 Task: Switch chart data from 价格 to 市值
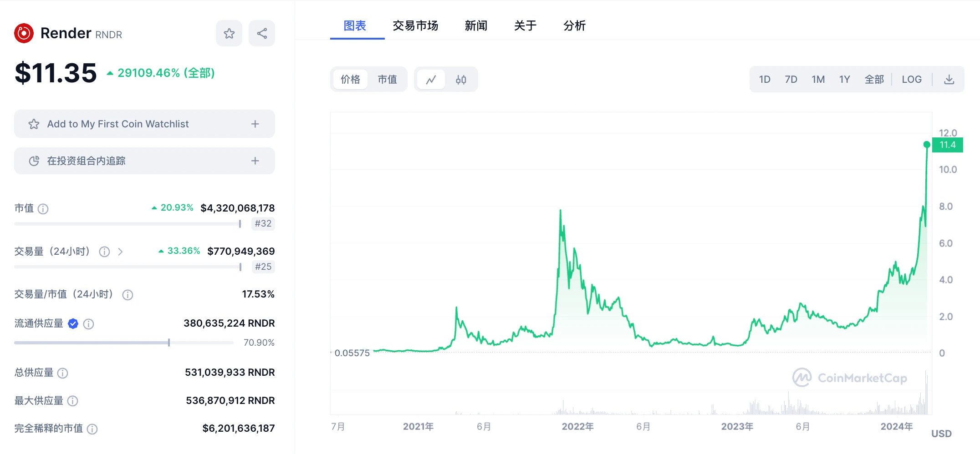(387, 79)
